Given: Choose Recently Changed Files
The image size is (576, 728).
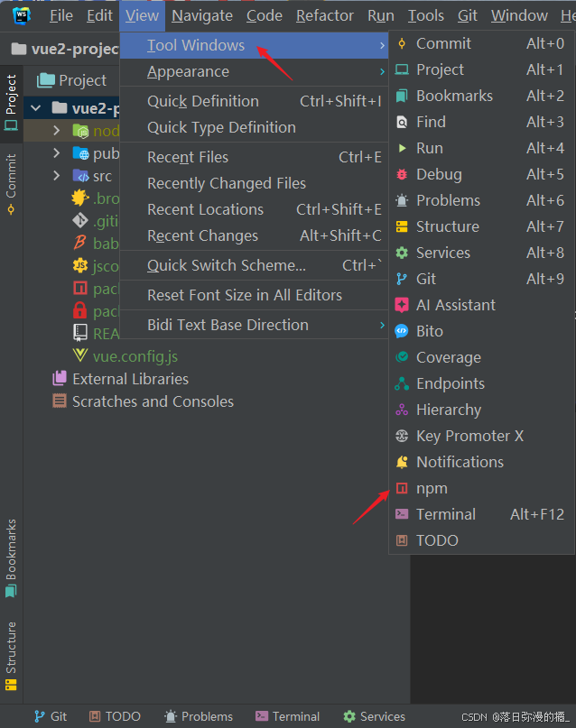Looking at the screenshot, I should pyautogui.click(x=254, y=183).
